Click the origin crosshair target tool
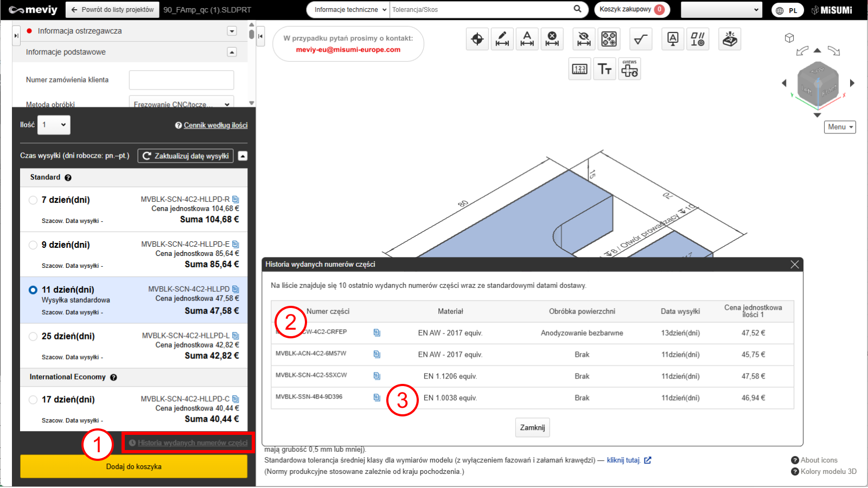 (x=477, y=39)
